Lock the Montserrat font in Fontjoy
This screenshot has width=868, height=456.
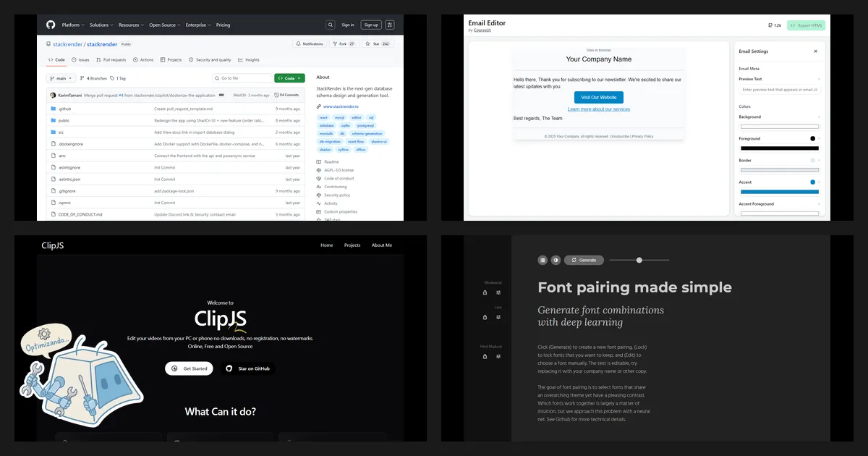pos(485,293)
